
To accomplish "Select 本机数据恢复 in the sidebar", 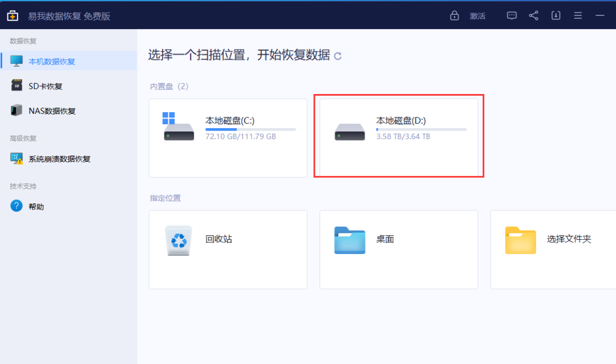I will 69,61.
